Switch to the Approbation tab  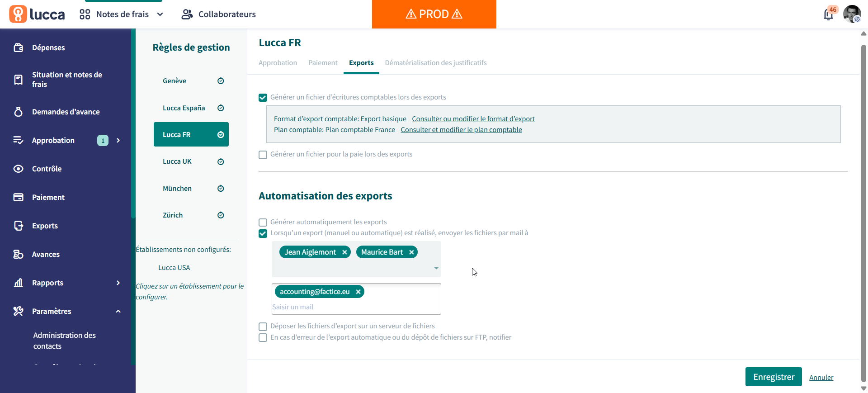[x=278, y=63]
